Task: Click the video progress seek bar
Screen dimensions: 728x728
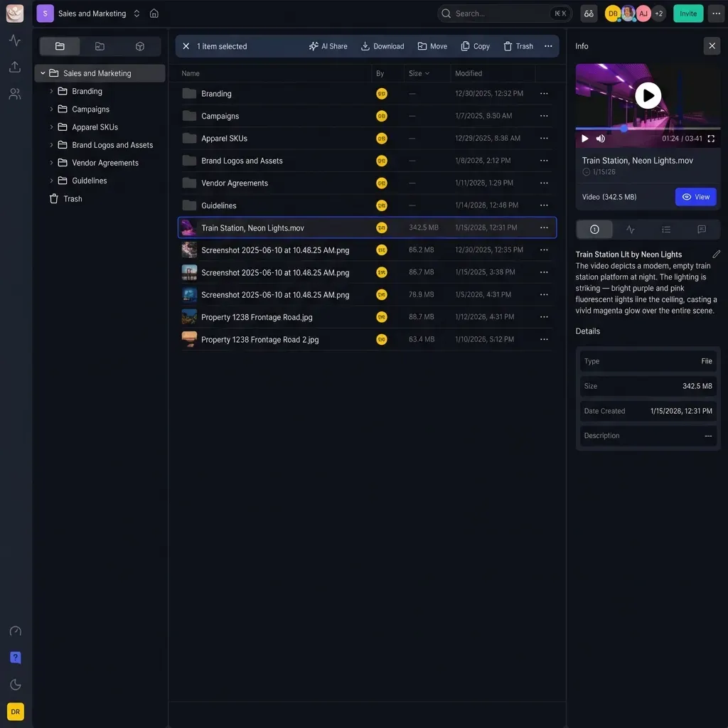Action: (648, 129)
